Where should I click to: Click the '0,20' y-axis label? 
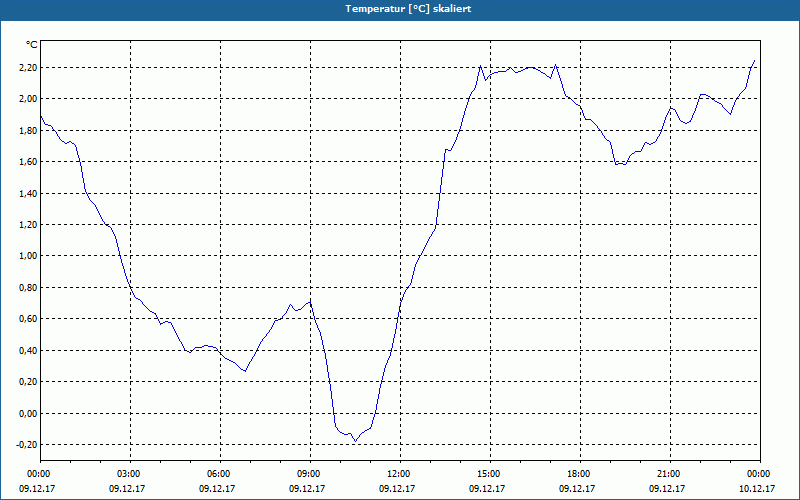coord(28,382)
